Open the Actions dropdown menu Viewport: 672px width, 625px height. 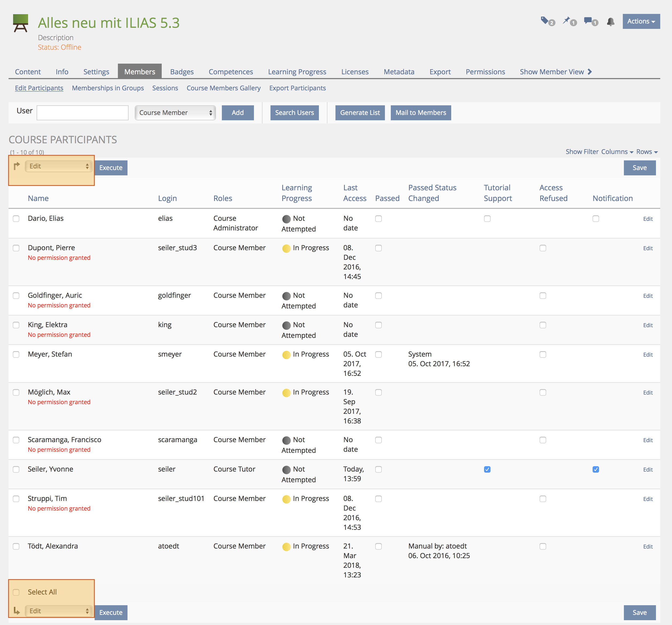(641, 21)
